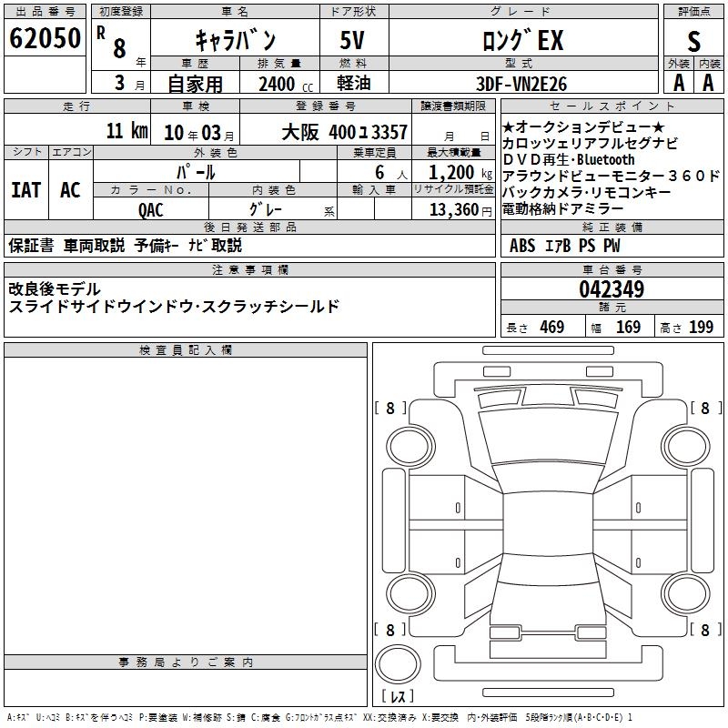Select exterior color パール

tap(196, 172)
